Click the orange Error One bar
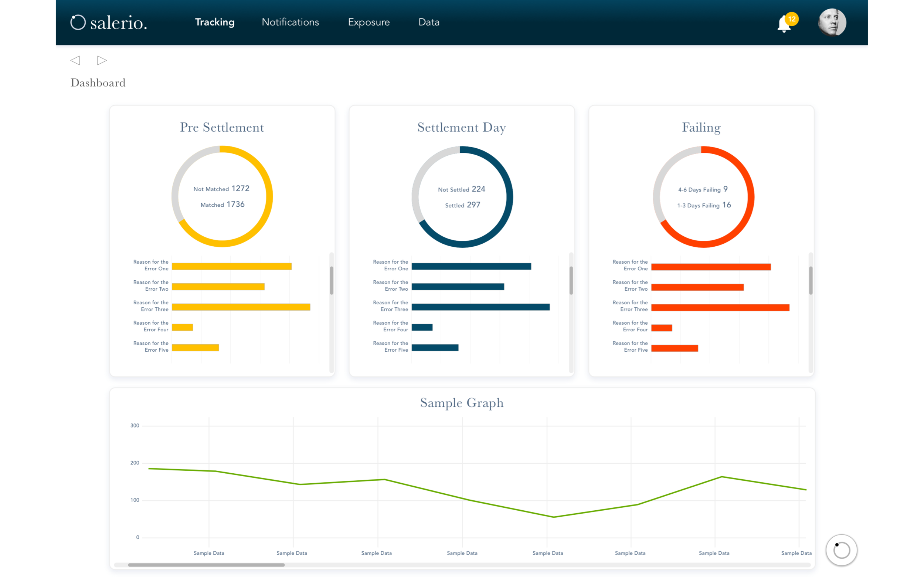Screen dimensions: 924x578 click(x=710, y=267)
